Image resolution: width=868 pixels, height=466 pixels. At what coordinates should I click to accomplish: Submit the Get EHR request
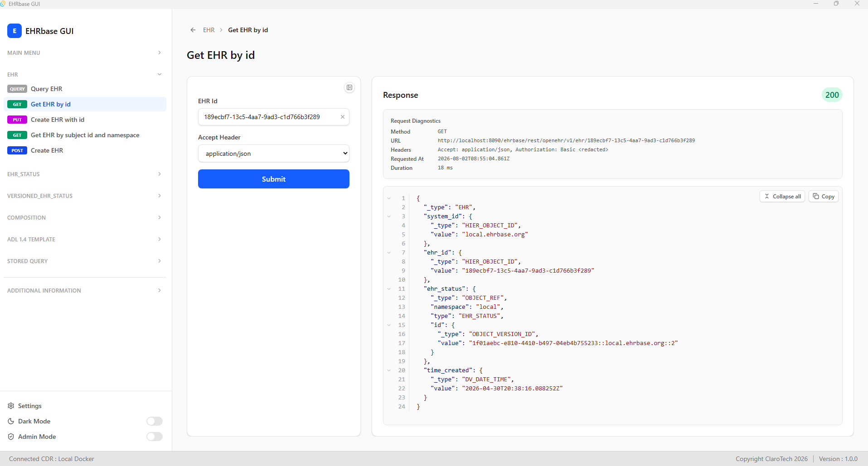point(274,179)
